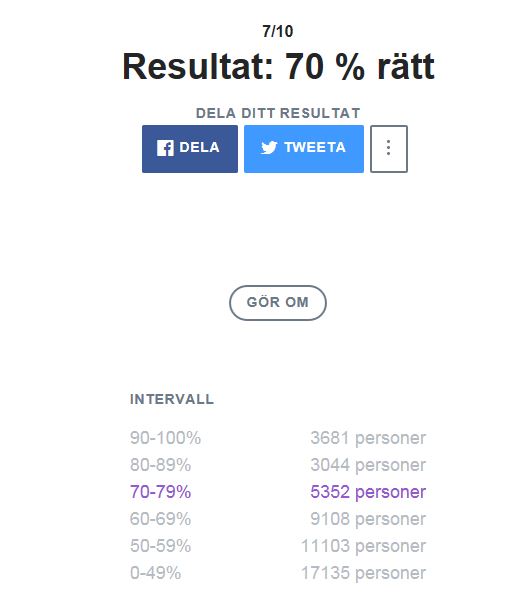Viewport: 524px width, 603px height.
Task: Retake the quiz with GÖR OM
Action: pyautogui.click(x=278, y=303)
